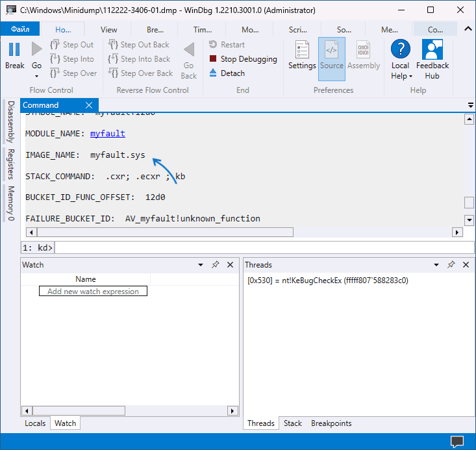Screen dimensions: 476x450
Task: Click Command horizontal scroll right arrow
Action: point(457,232)
